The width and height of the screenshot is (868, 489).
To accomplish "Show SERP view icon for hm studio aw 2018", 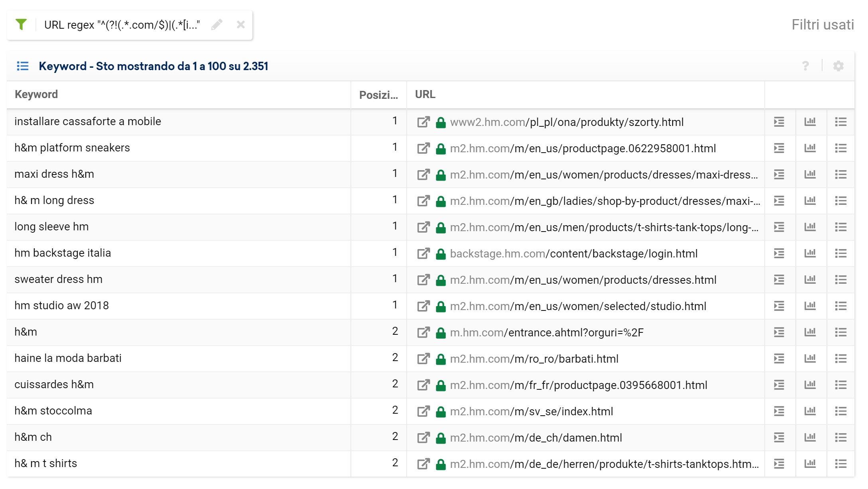I will pyautogui.click(x=779, y=306).
